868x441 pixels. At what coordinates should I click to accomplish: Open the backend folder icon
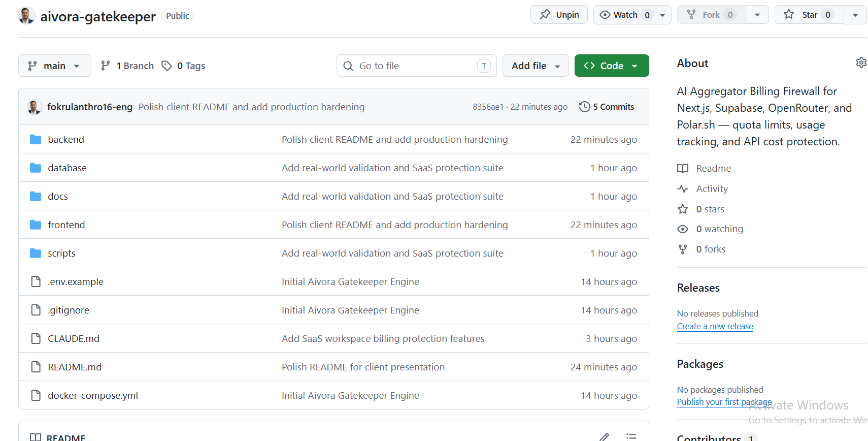(x=36, y=139)
